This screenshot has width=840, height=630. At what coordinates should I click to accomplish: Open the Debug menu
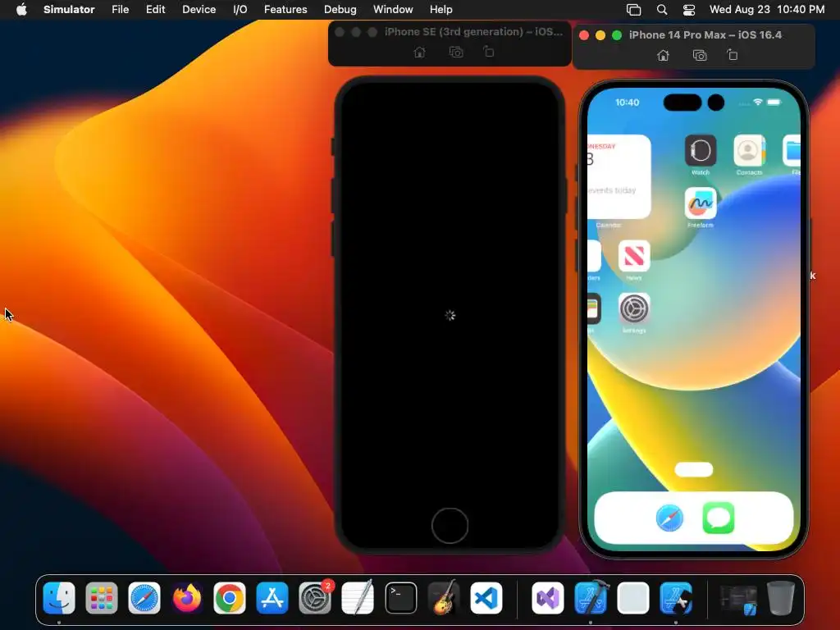point(340,10)
